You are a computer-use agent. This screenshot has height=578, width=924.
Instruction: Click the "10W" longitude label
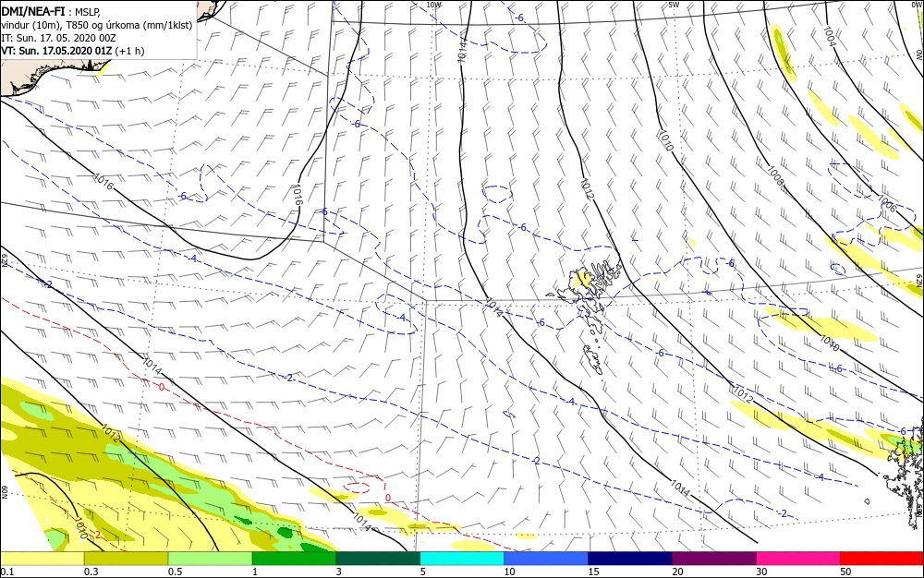click(x=433, y=5)
